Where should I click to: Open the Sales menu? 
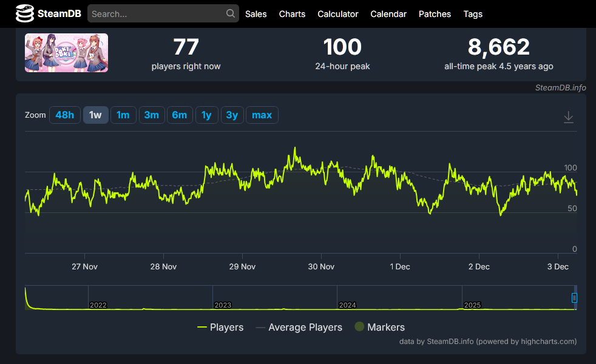pyautogui.click(x=256, y=14)
